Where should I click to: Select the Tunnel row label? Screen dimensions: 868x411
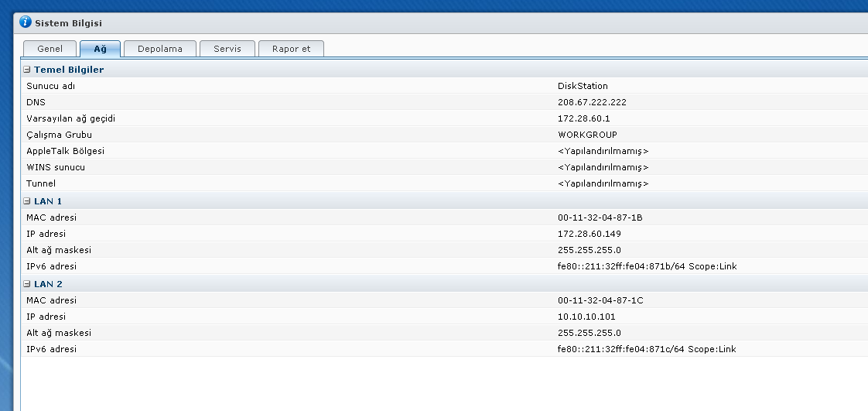tap(41, 183)
